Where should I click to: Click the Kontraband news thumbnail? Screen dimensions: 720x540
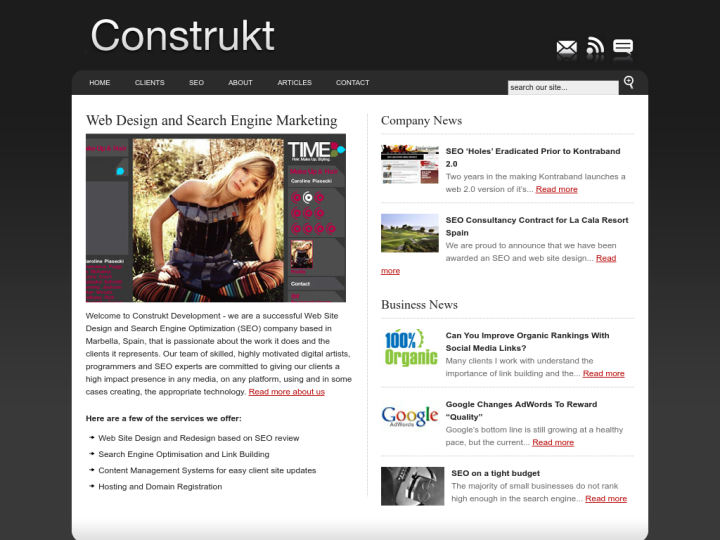(410, 165)
